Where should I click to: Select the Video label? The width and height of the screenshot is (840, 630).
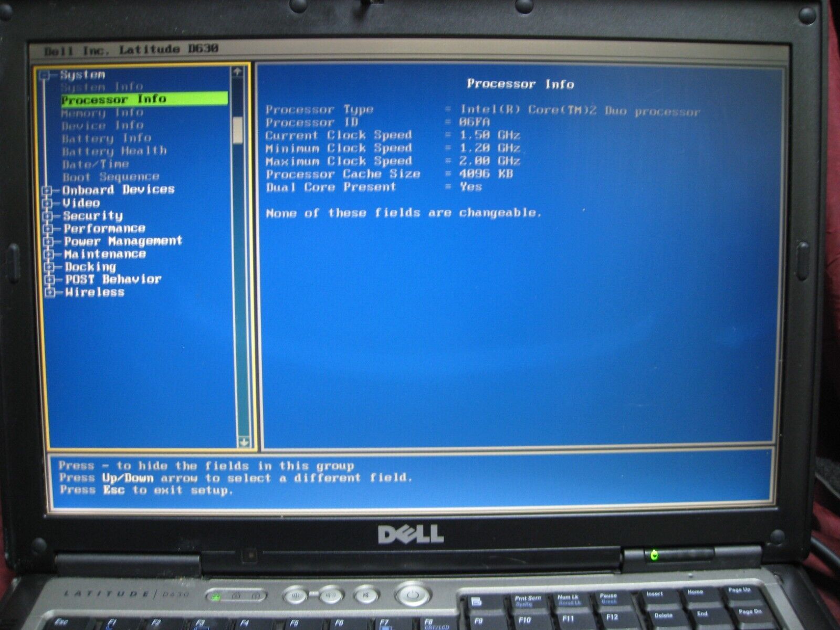[x=81, y=203]
